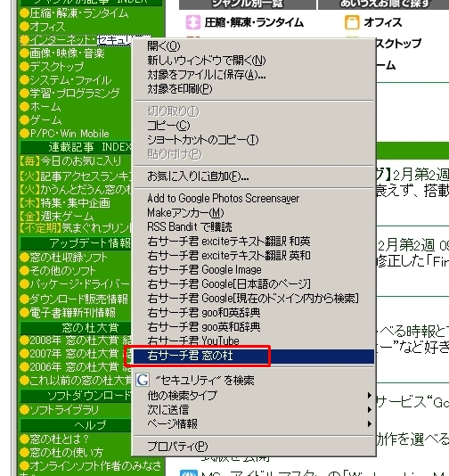Viewport: 449px width, 476px height.
Task: Select RSS Bandit で購読 entry
Action: (254, 226)
